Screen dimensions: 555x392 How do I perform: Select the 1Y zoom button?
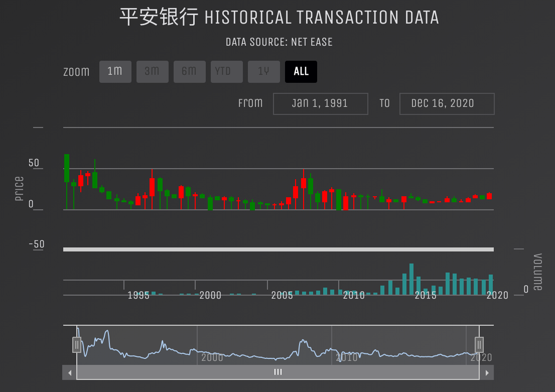click(263, 72)
